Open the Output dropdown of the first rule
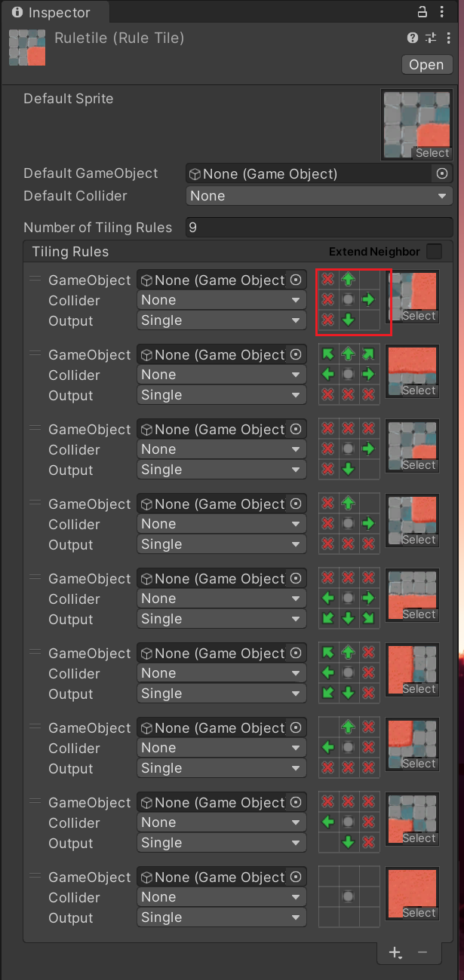Image resolution: width=464 pixels, height=980 pixels. pyautogui.click(x=221, y=320)
